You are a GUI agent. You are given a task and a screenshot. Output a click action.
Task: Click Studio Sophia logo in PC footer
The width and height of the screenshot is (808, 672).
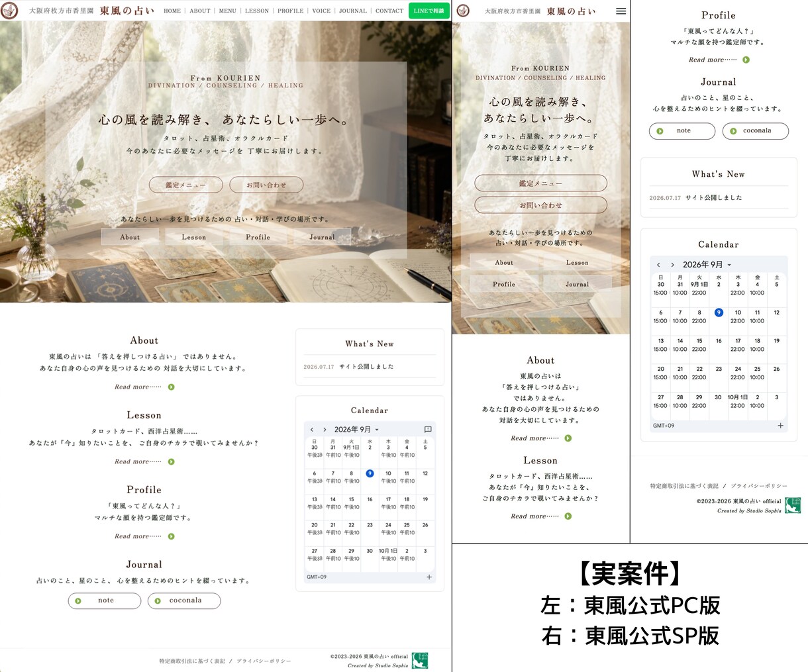coord(420,660)
